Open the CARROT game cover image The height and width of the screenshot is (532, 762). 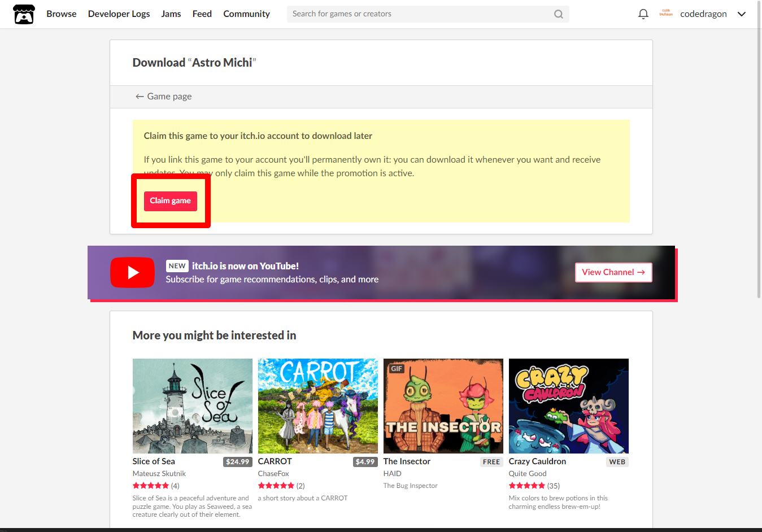tap(318, 406)
